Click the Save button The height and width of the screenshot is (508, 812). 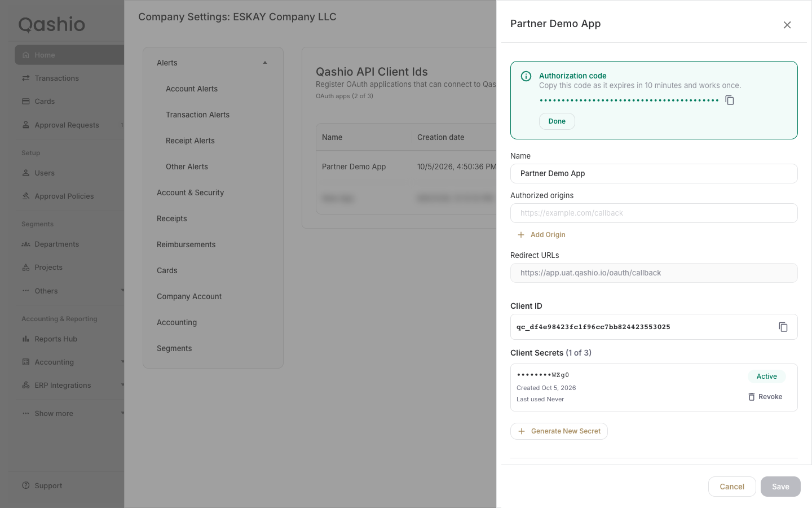[780, 487]
